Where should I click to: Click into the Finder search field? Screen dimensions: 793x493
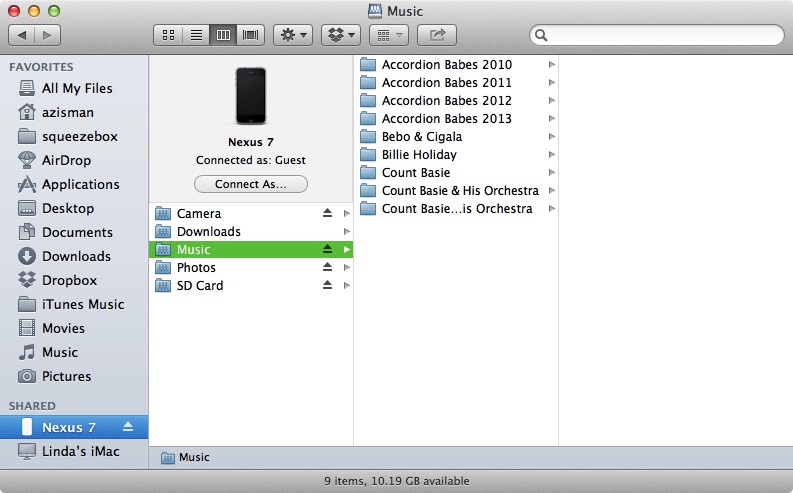click(x=657, y=35)
